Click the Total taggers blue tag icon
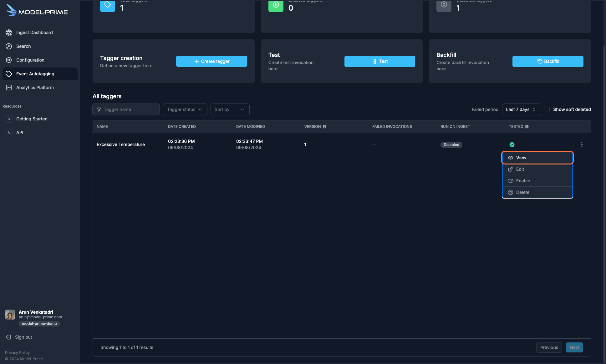 [x=108, y=5]
